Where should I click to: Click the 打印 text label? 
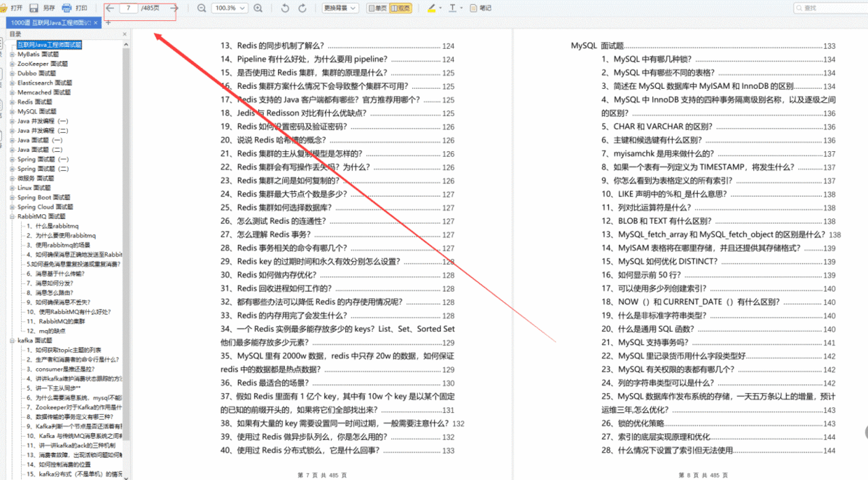81,8
